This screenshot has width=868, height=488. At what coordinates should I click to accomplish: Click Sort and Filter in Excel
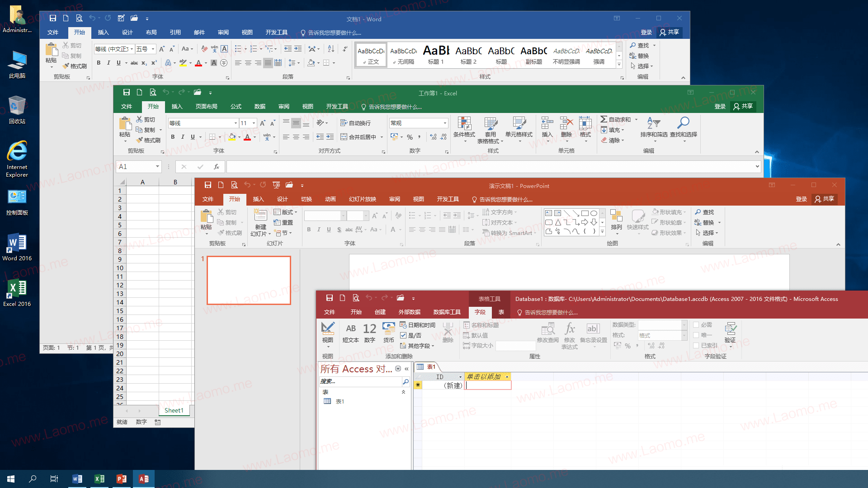[654, 129]
